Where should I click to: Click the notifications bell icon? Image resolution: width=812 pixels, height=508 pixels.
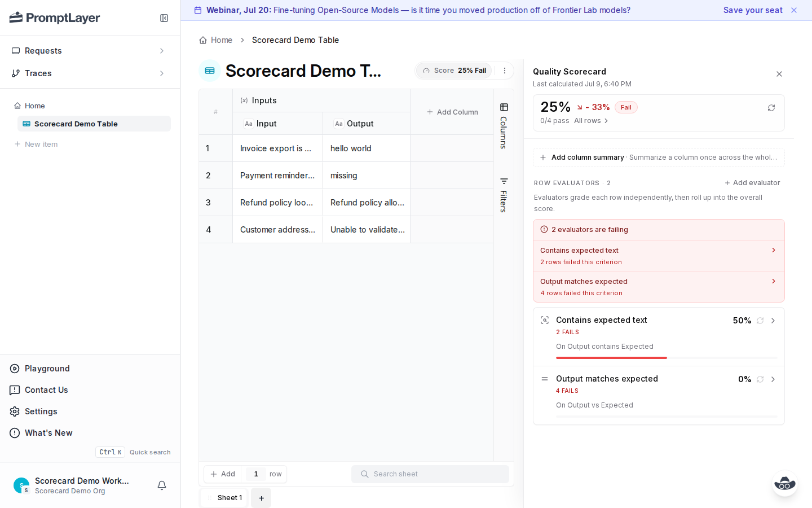pos(162,485)
